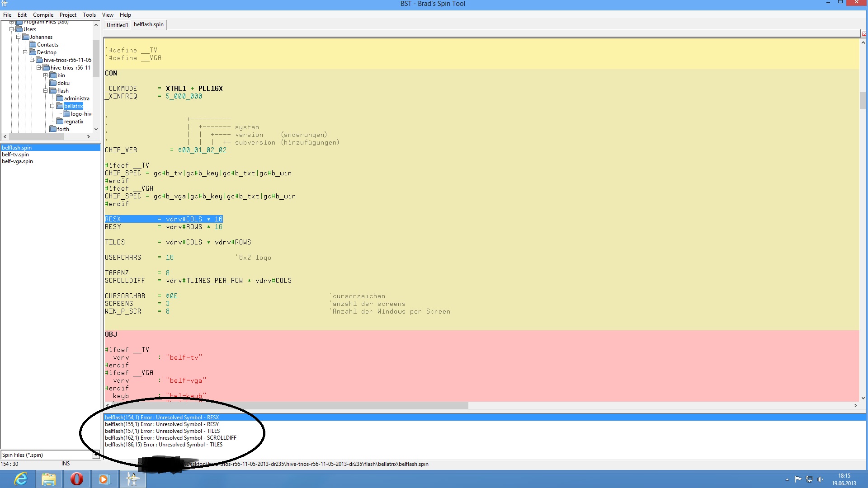Click the forth folder icon
Viewport: 868px width, 488px height.
tap(53, 129)
